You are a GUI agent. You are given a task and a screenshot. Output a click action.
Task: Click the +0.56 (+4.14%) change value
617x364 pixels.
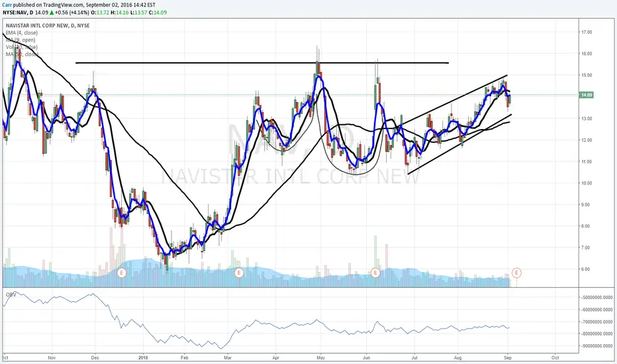click(71, 12)
